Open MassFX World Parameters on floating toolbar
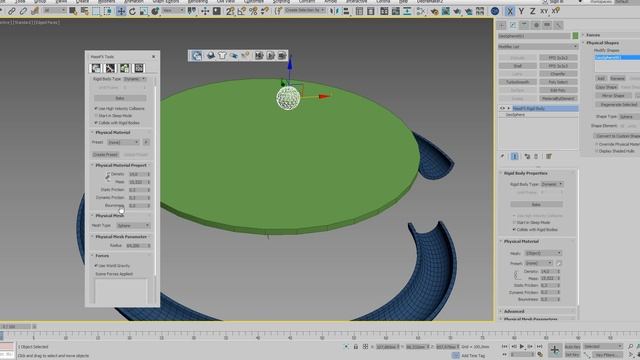 tap(197, 56)
